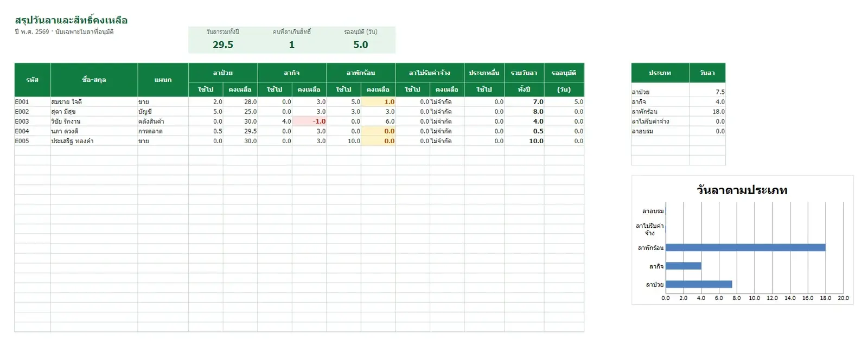The height and width of the screenshot is (346, 868).
Task: Select the department cell "การตลาด"
Action: point(163,131)
